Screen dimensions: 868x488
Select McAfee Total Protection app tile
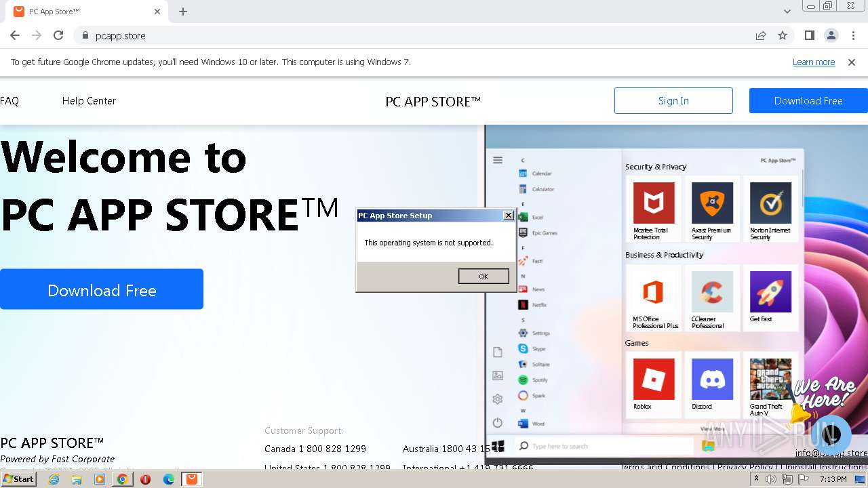pos(654,209)
